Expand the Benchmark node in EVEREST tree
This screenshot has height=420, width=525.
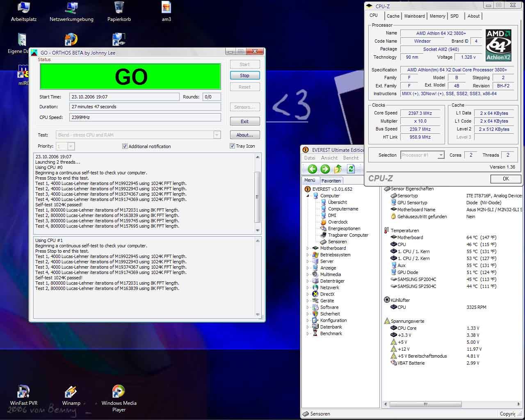(308, 333)
